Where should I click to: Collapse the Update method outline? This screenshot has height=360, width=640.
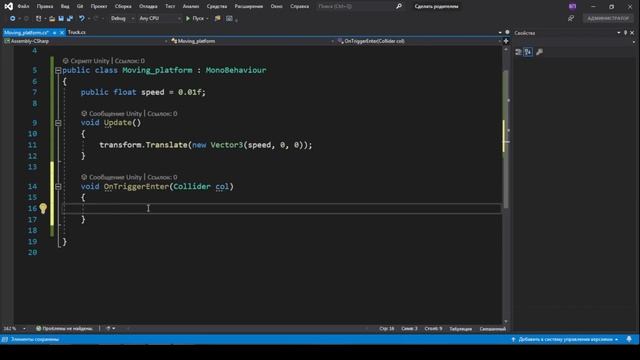coord(58,123)
